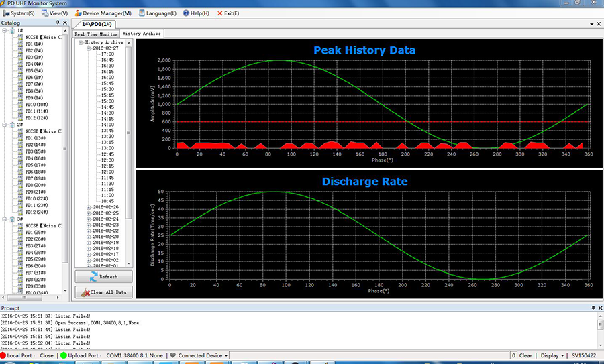Switch to Real Time Monitor tab

(x=96, y=34)
